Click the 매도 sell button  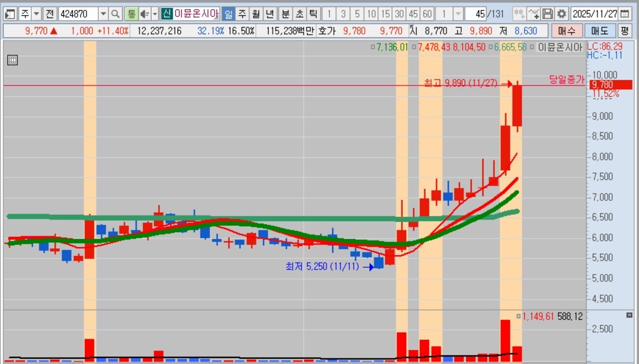pyautogui.click(x=600, y=31)
